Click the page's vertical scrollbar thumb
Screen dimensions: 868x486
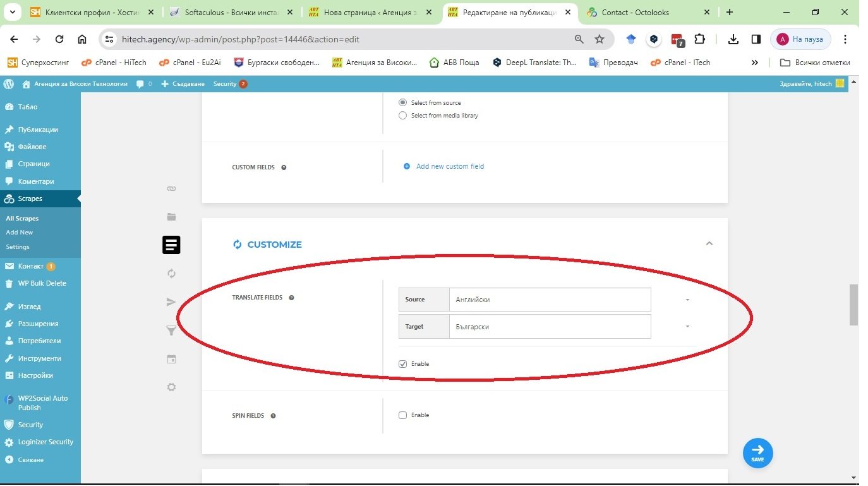(854, 305)
